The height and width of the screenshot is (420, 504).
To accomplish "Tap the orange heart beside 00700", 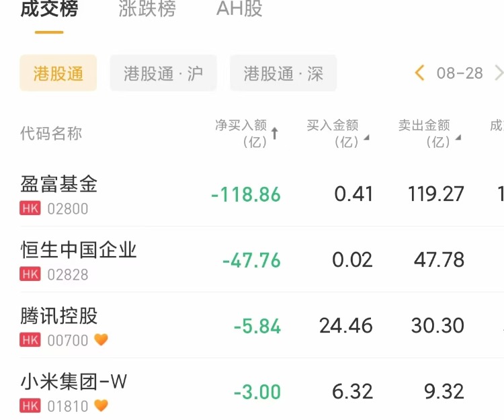I will pyautogui.click(x=101, y=340).
